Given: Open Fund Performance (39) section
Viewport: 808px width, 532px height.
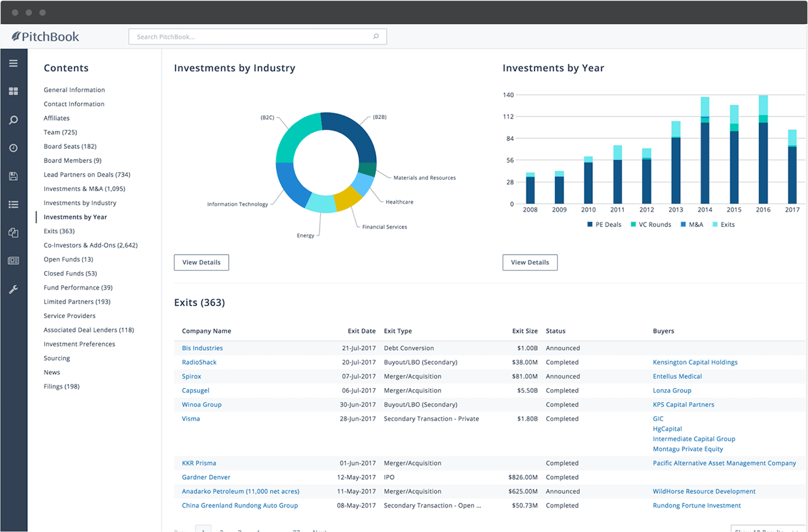Looking at the screenshot, I should [x=78, y=288].
